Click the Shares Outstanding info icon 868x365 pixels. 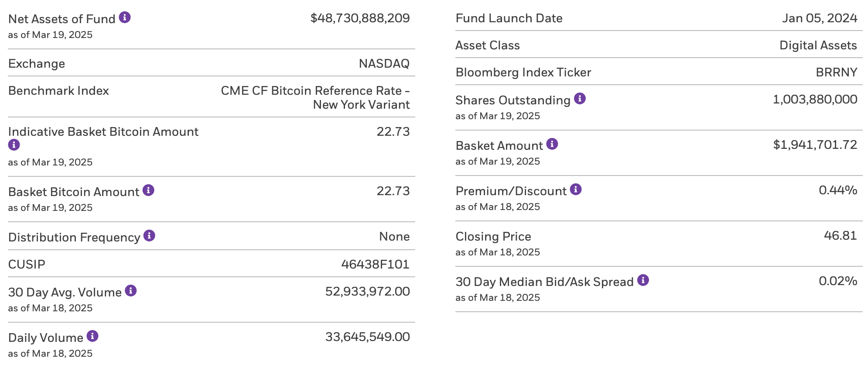[x=580, y=99]
